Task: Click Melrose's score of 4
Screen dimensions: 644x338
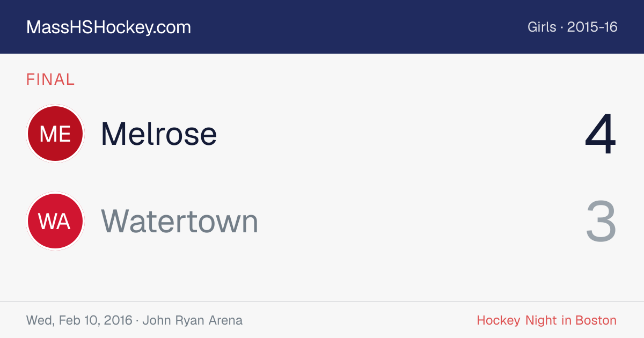Action: click(601, 134)
